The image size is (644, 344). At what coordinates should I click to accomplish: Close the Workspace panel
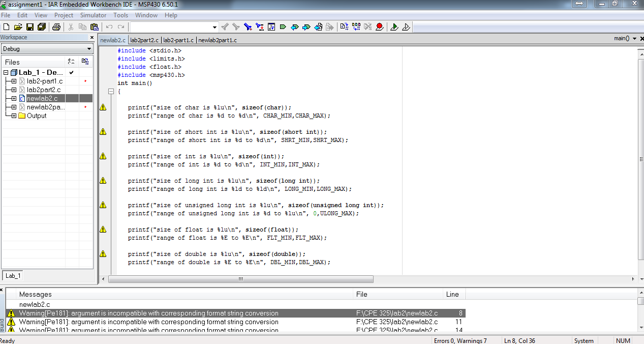pos(92,38)
